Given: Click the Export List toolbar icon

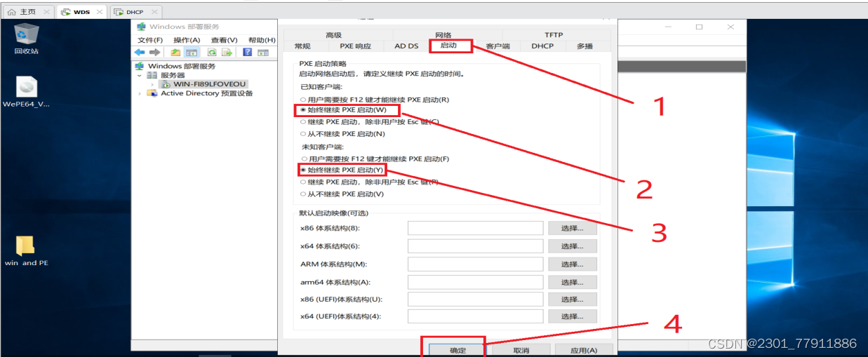Looking at the screenshot, I should pos(227,52).
